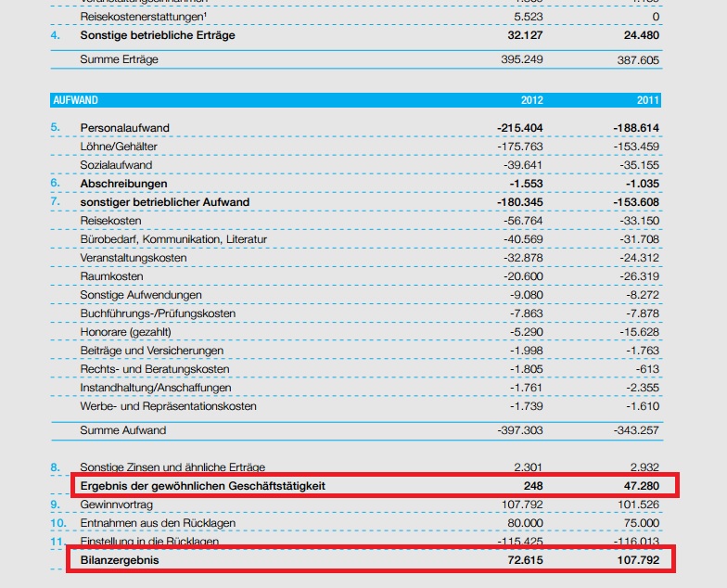Select the Zinsen value 2.301
Image resolution: width=727 pixels, height=588 pixels.
(x=529, y=467)
